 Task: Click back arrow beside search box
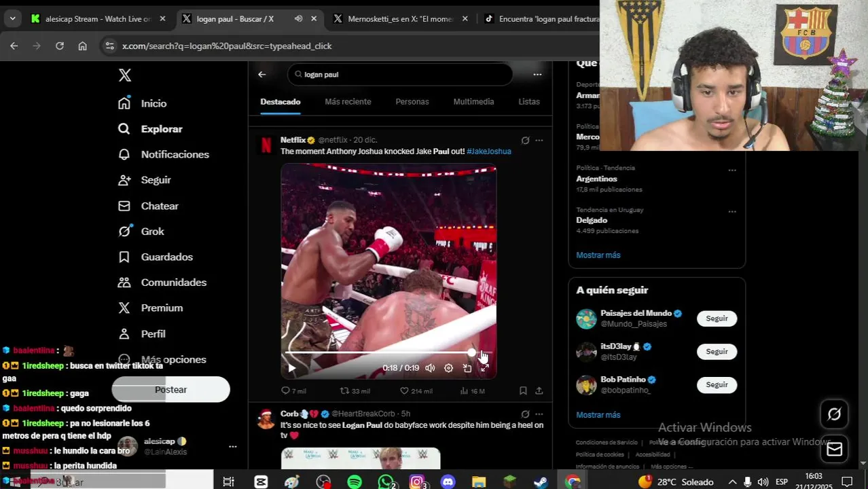(262, 75)
